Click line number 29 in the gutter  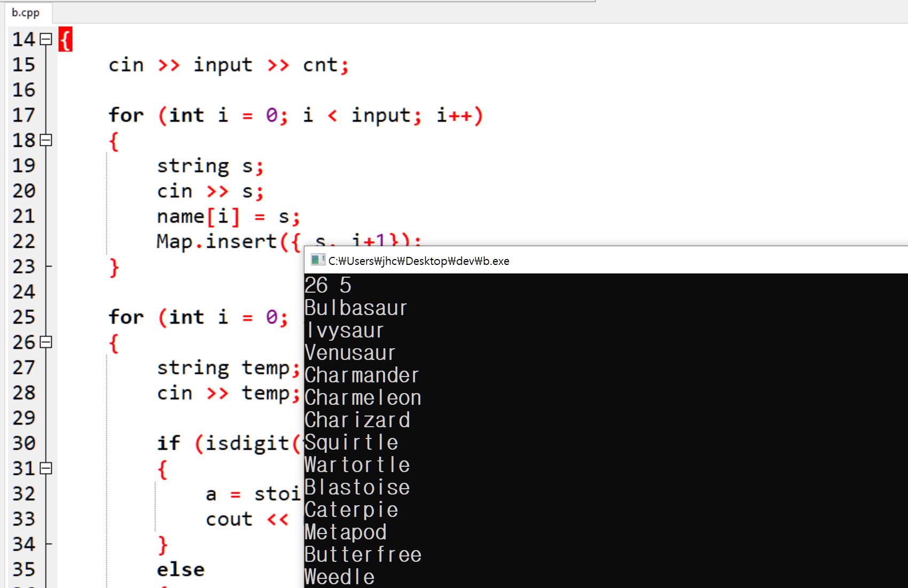(24, 418)
